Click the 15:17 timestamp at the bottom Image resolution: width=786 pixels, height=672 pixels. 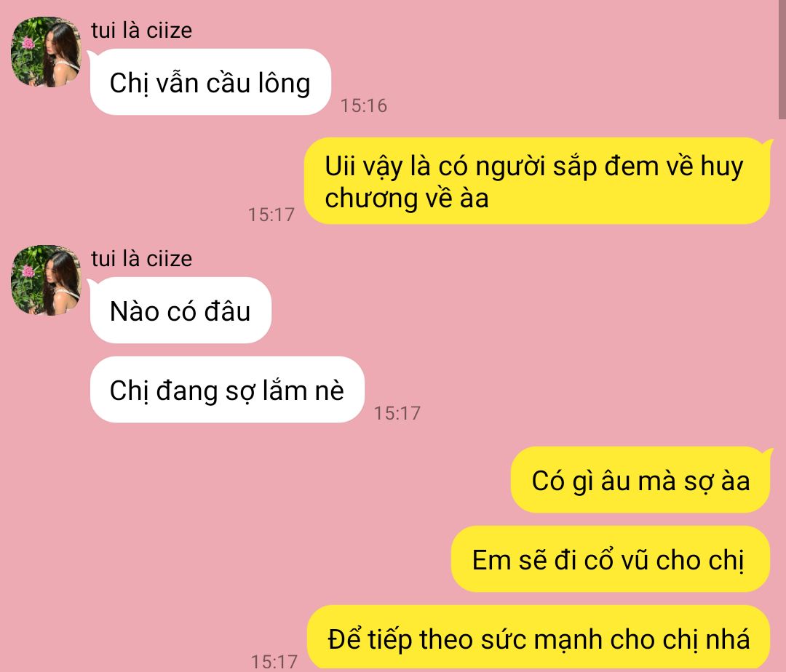click(x=274, y=662)
